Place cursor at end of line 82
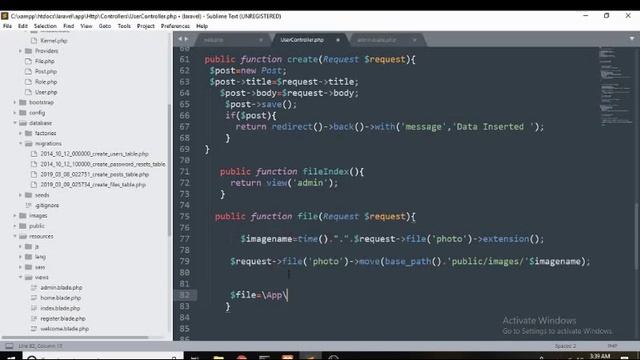The image size is (640, 360). [288, 295]
